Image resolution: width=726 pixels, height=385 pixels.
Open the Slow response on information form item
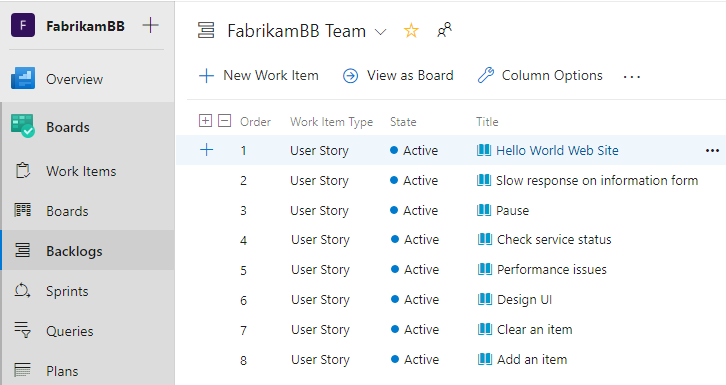point(597,180)
